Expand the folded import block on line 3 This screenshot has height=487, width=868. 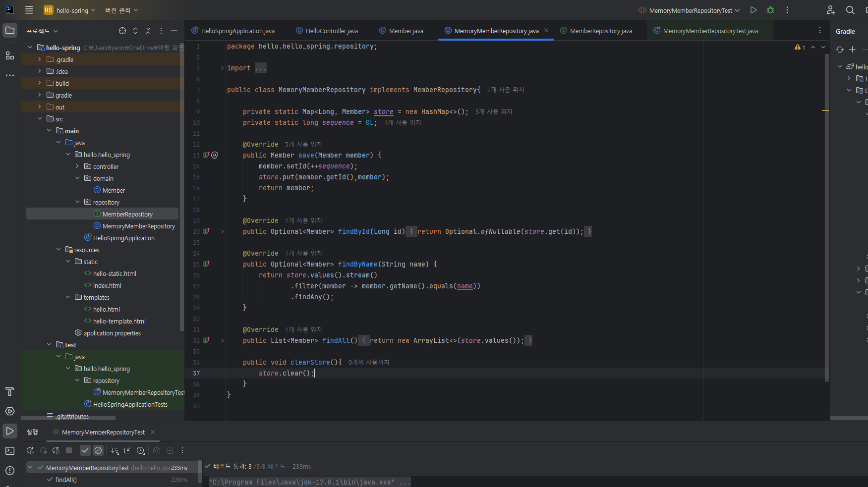pyautogui.click(x=222, y=68)
